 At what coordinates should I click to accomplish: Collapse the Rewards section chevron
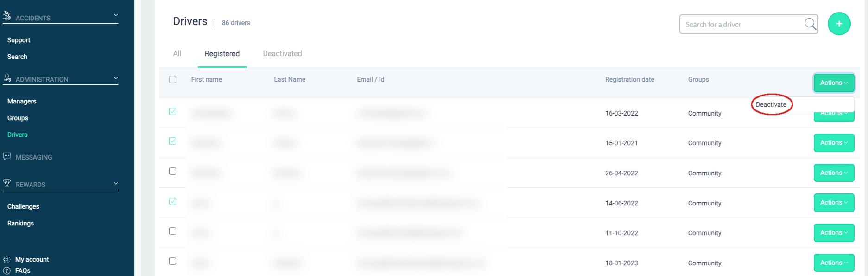pos(116,183)
